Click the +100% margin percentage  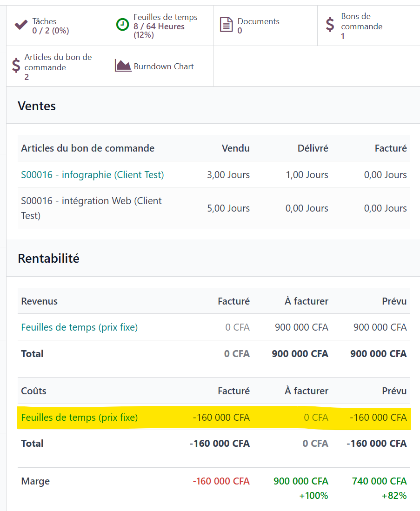pos(313,496)
